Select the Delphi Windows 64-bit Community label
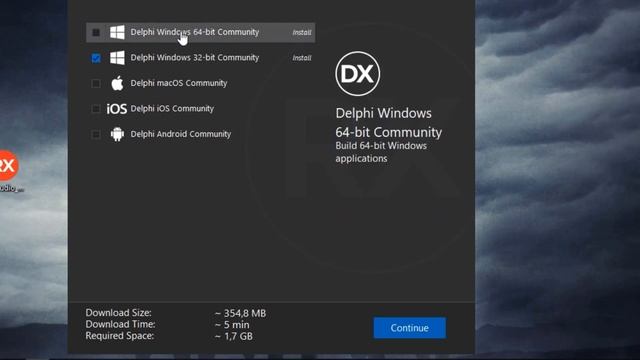The width and height of the screenshot is (640, 360). point(195,32)
